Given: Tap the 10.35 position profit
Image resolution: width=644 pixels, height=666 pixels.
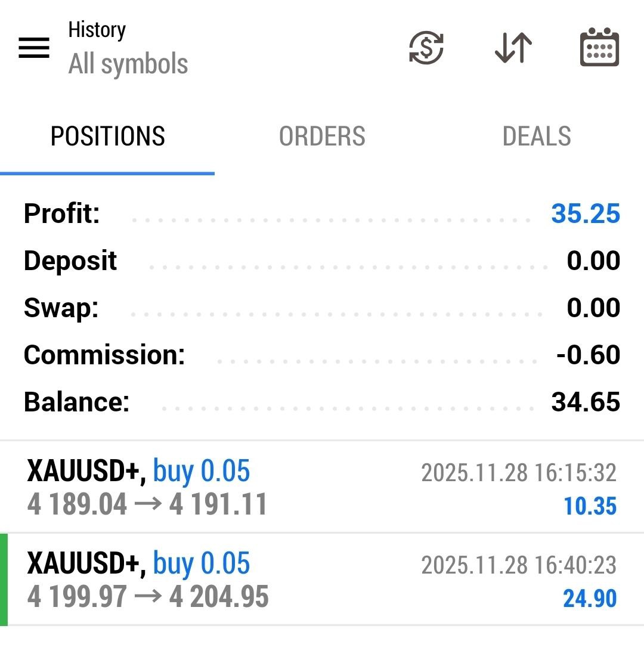Looking at the screenshot, I should pyautogui.click(x=590, y=506).
